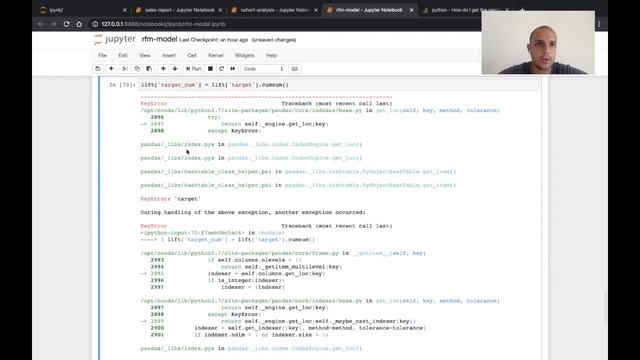Run the selected cell
The height and width of the screenshot is (360, 640).
(193, 69)
